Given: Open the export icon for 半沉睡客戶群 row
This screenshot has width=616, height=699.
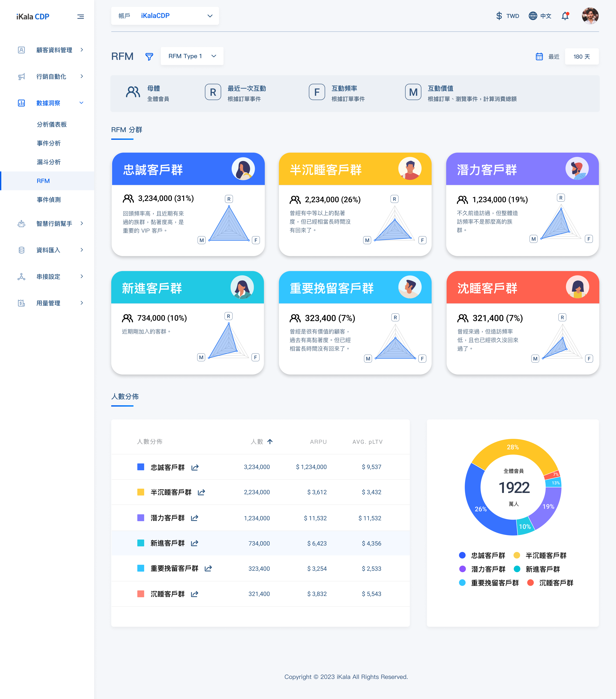Looking at the screenshot, I should point(201,492).
